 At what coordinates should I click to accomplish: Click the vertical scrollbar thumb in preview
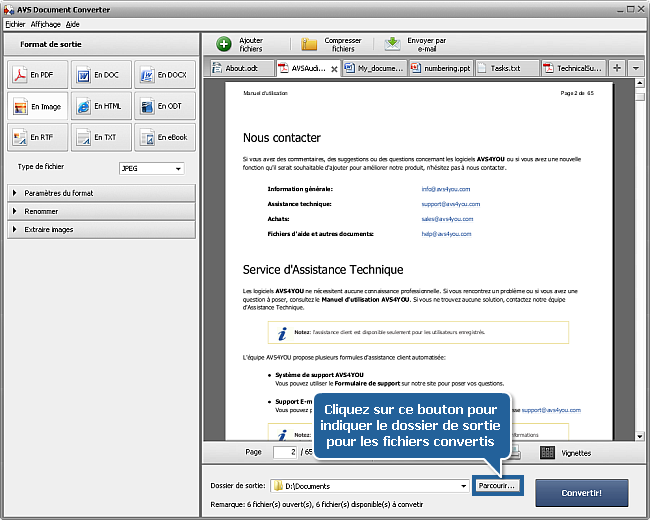(x=640, y=97)
